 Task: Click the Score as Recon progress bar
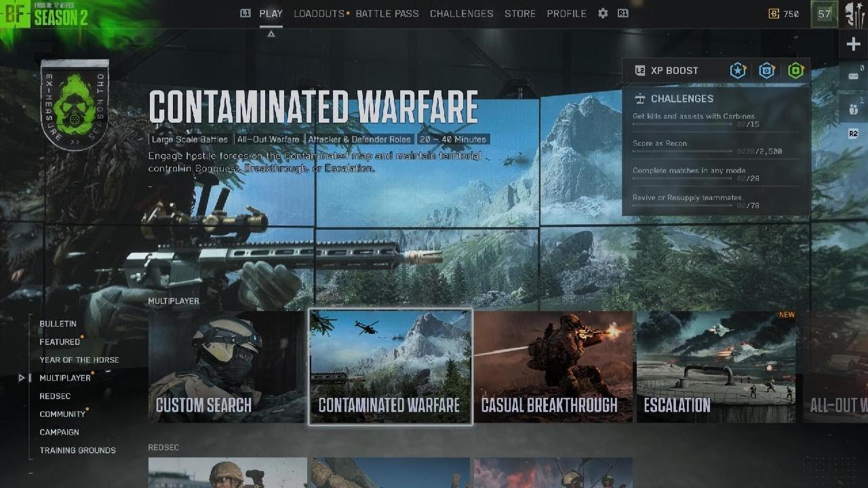[x=683, y=151]
